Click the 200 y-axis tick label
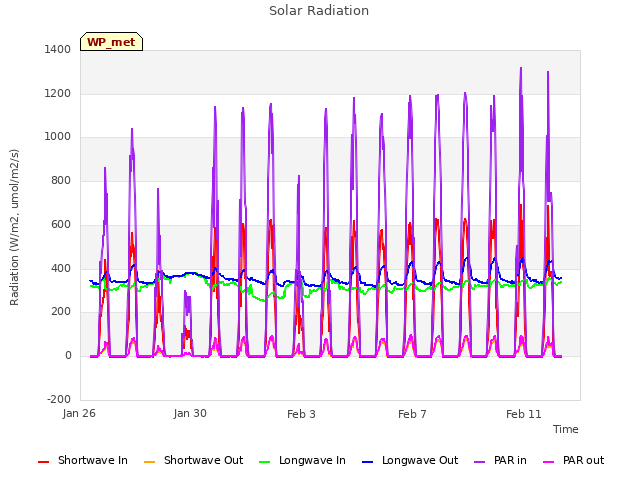This screenshot has height=480, width=640. pyautogui.click(x=61, y=311)
